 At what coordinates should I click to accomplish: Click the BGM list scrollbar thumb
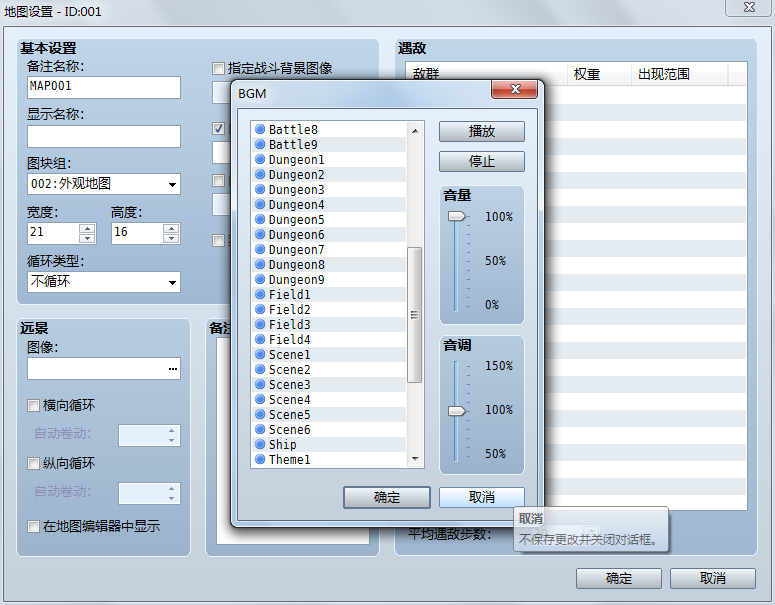click(x=414, y=315)
